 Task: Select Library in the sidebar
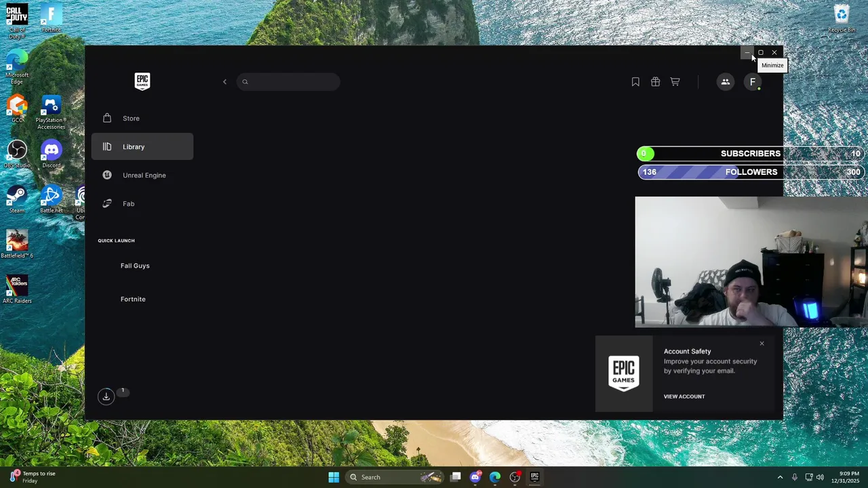[142, 146]
